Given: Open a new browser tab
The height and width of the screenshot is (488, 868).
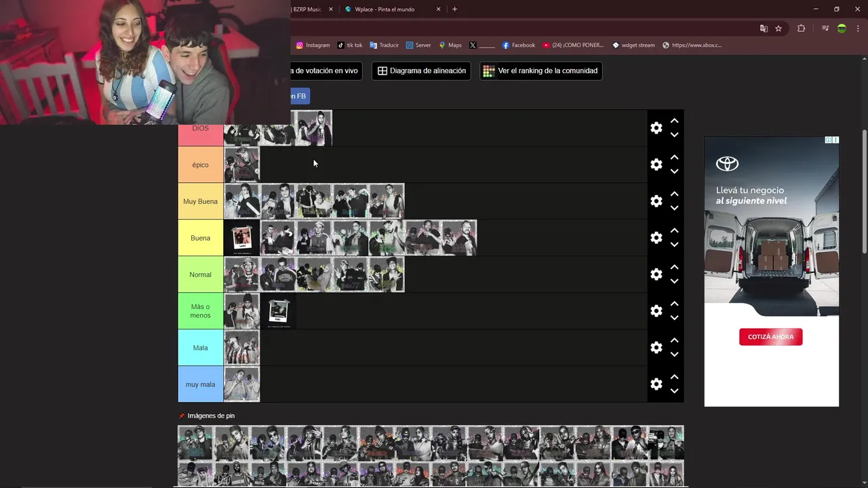Looking at the screenshot, I should tap(454, 9).
